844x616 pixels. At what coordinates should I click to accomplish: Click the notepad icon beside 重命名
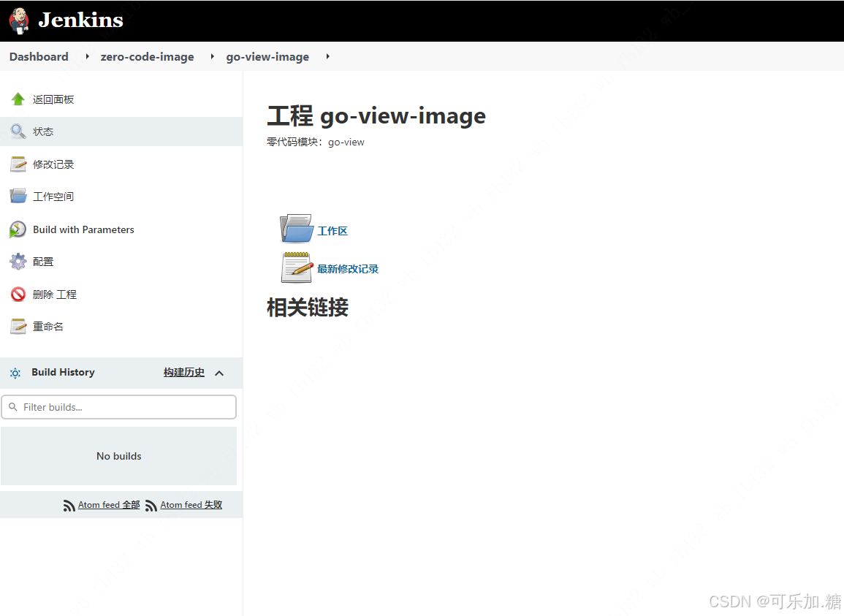click(18, 327)
